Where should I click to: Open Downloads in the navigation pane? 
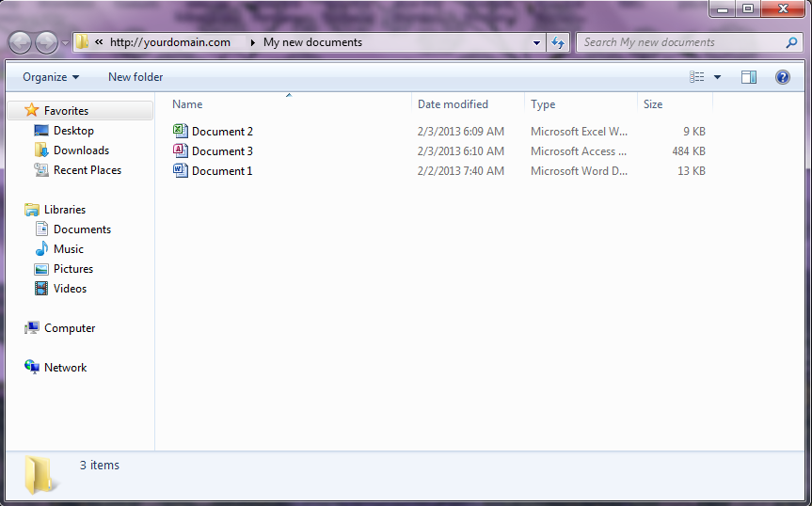point(81,150)
